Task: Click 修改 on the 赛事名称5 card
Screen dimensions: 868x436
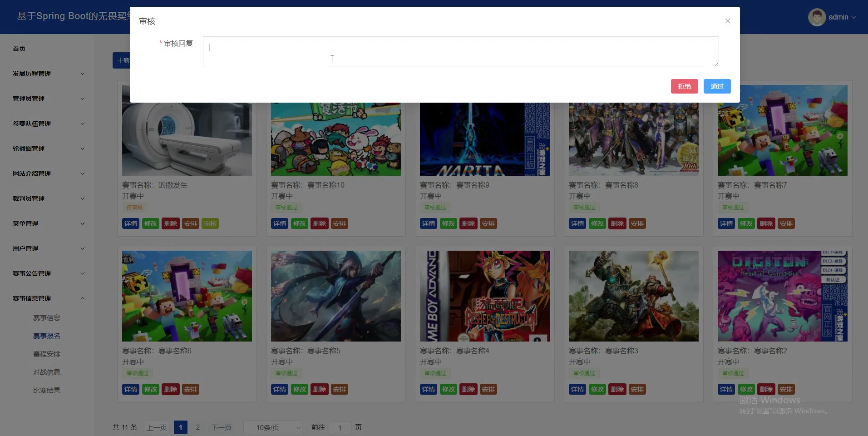Action: [x=300, y=389]
